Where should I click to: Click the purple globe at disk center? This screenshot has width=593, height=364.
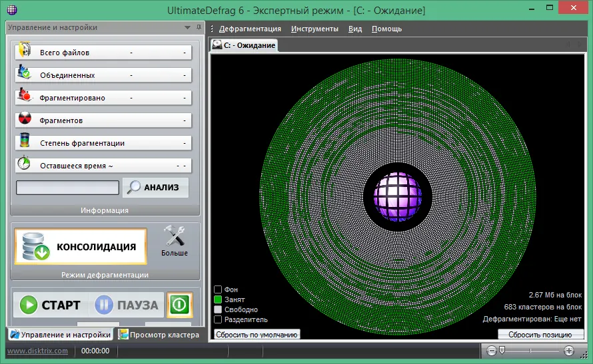tap(398, 197)
